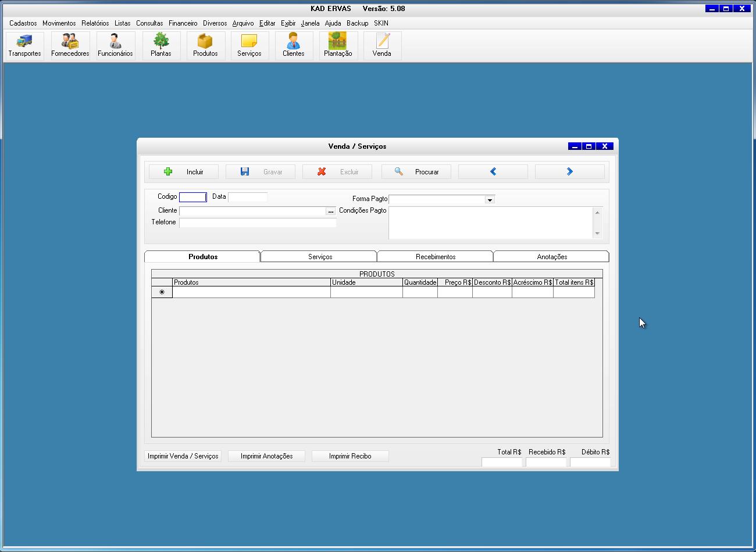The image size is (756, 552).
Task: Switch to the Serviços tab
Action: pyautogui.click(x=320, y=256)
